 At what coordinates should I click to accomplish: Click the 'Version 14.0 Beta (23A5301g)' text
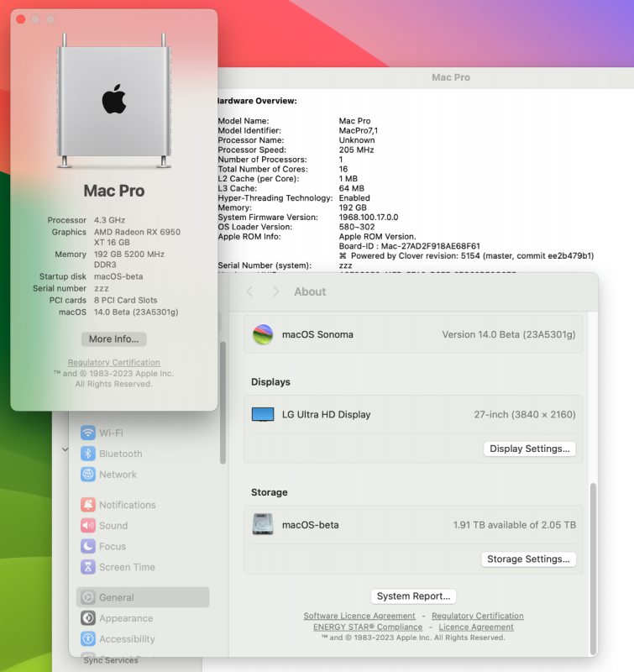pos(509,334)
